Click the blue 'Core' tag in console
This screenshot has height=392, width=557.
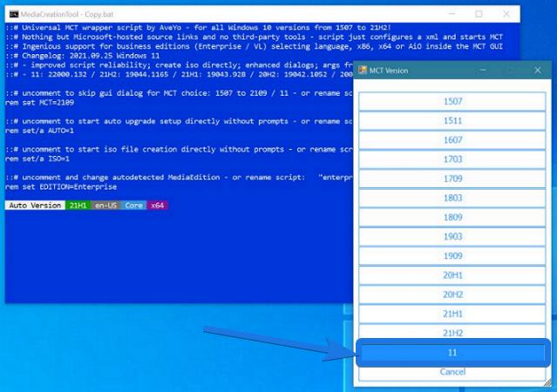[133, 206]
